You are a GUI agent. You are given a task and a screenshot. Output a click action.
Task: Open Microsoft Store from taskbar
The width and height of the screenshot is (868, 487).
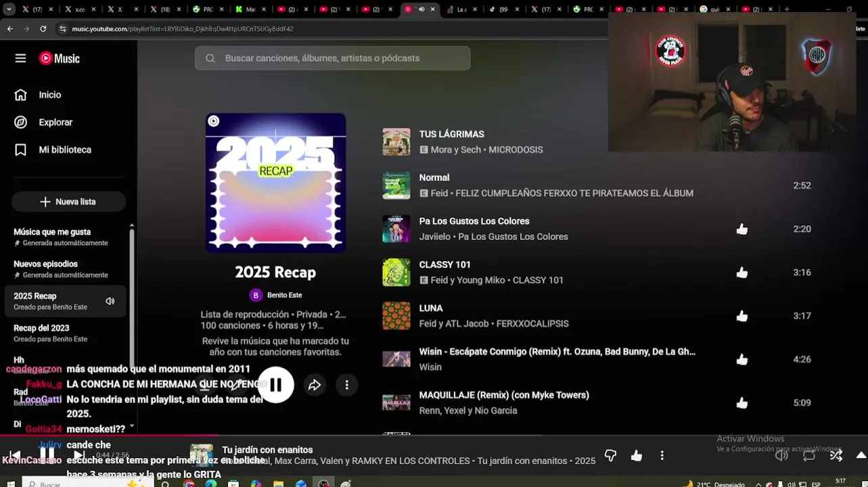coord(233,484)
